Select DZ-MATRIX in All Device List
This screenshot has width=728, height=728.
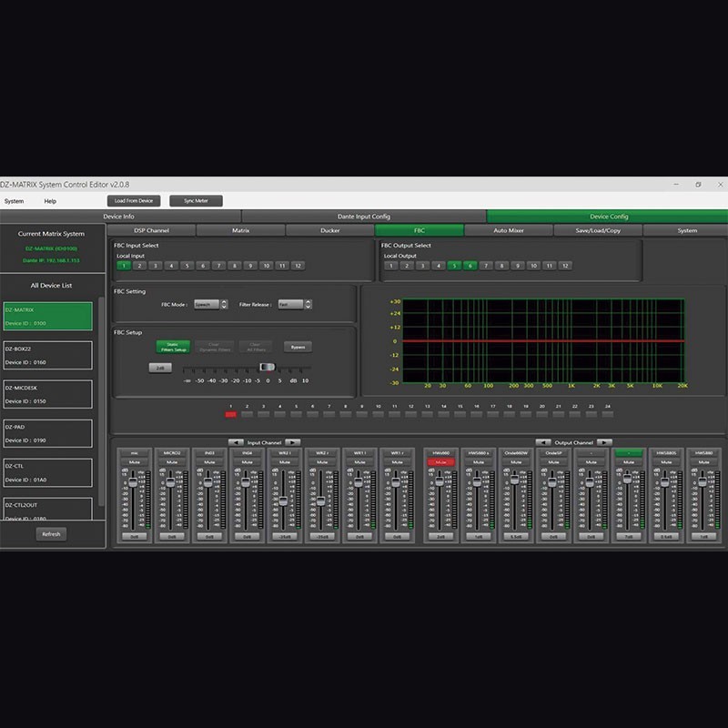click(48, 316)
